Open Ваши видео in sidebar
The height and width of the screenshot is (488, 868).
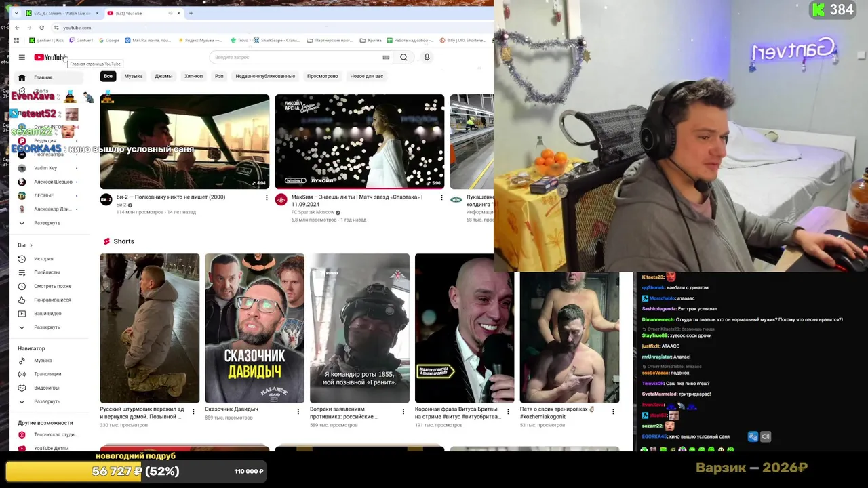click(47, 314)
